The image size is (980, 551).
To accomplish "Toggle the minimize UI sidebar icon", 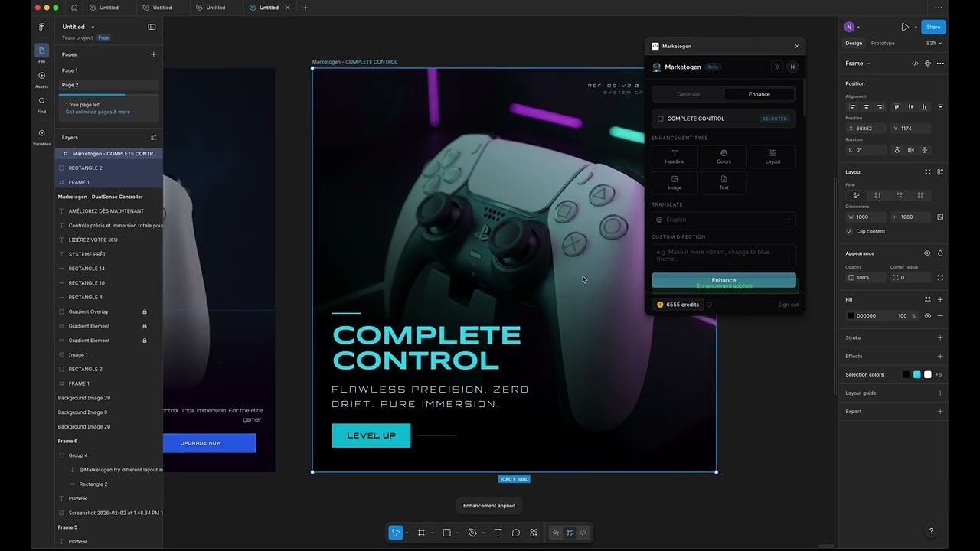I will point(152,27).
